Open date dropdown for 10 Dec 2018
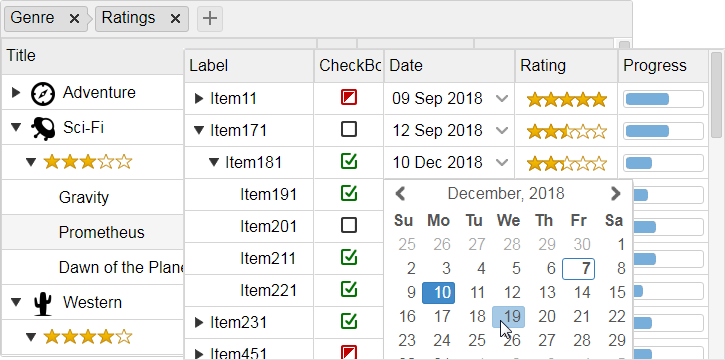Viewport: 725px width, 360px height. coord(502,163)
